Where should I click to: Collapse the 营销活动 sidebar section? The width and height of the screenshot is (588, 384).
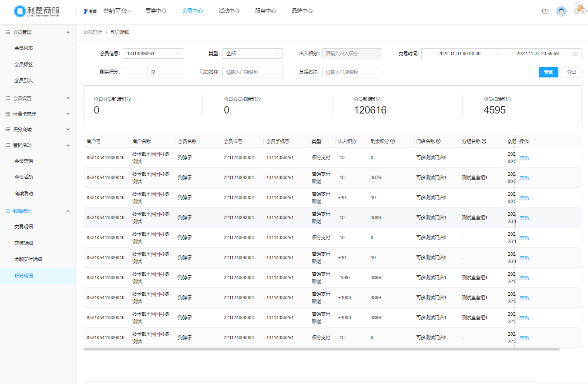[x=68, y=145]
